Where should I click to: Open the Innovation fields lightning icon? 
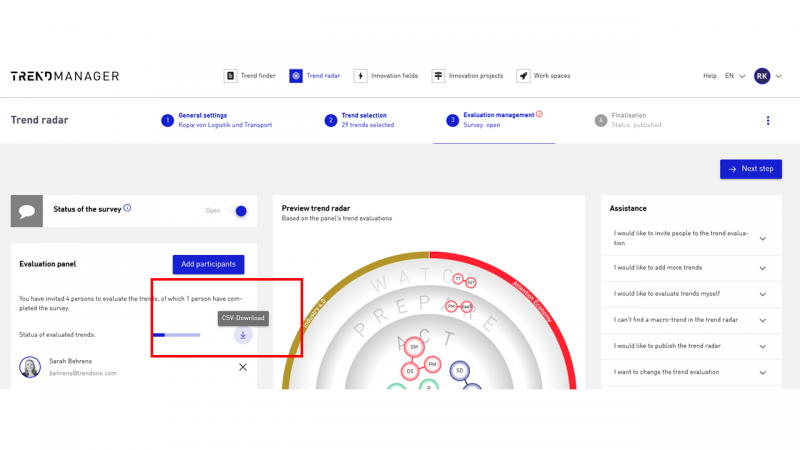[x=360, y=76]
